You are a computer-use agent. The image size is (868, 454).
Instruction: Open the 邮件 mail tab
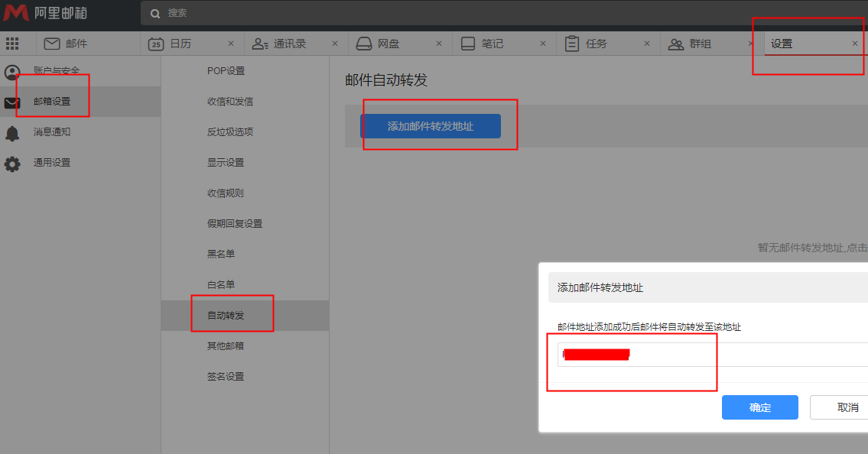click(66, 44)
